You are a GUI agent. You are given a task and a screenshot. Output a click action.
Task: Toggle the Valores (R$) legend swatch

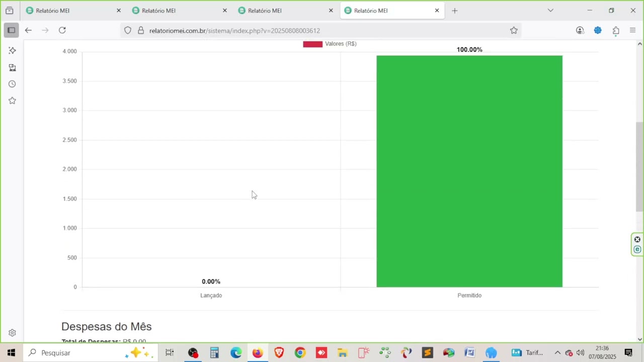click(x=312, y=44)
